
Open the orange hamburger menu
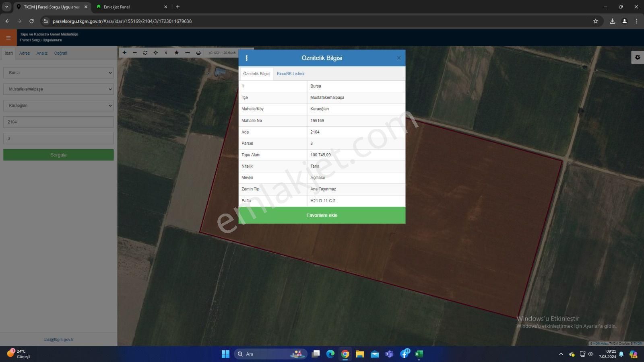[x=8, y=38]
